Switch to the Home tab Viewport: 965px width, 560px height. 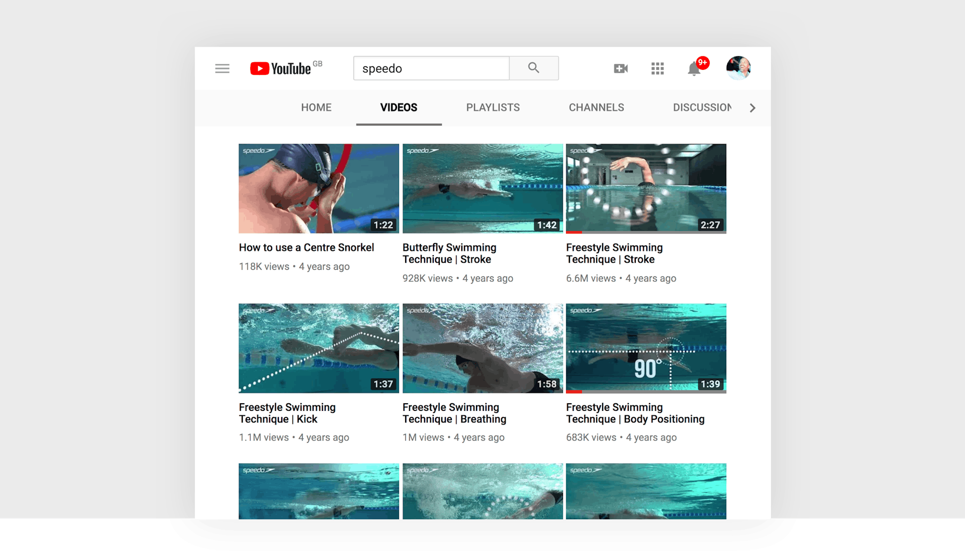[x=316, y=107]
